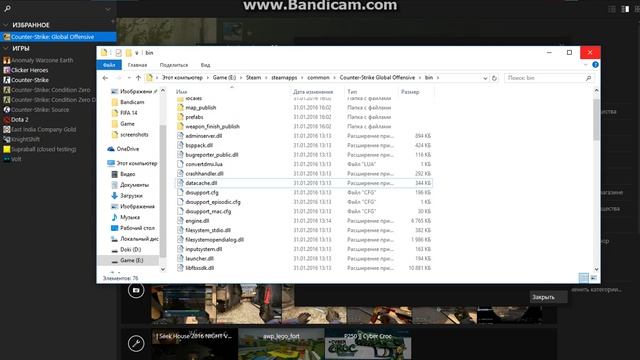Click the Поиск: bin search field
The height and width of the screenshot is (360, 640).
pyautogui.click(x=549, y=78)
